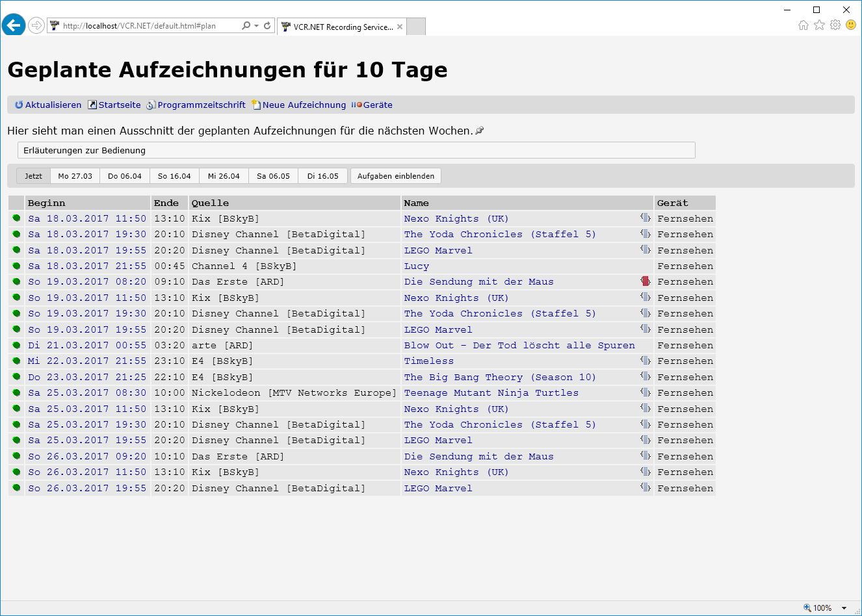
Task: Select the Di 16.05 date tab
Action: (322, 176)
